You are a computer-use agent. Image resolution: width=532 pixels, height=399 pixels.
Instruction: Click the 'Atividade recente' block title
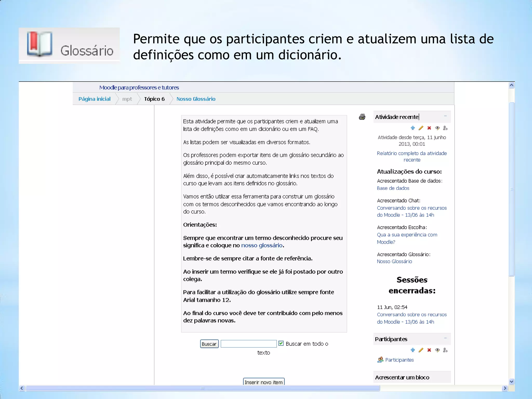397,117
